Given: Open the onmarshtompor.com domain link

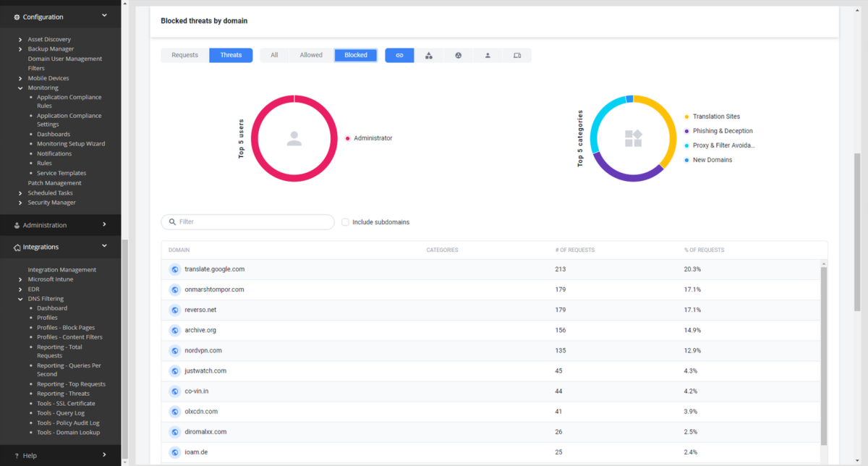Looking at the screenshot, I should [x=213, y=289].
